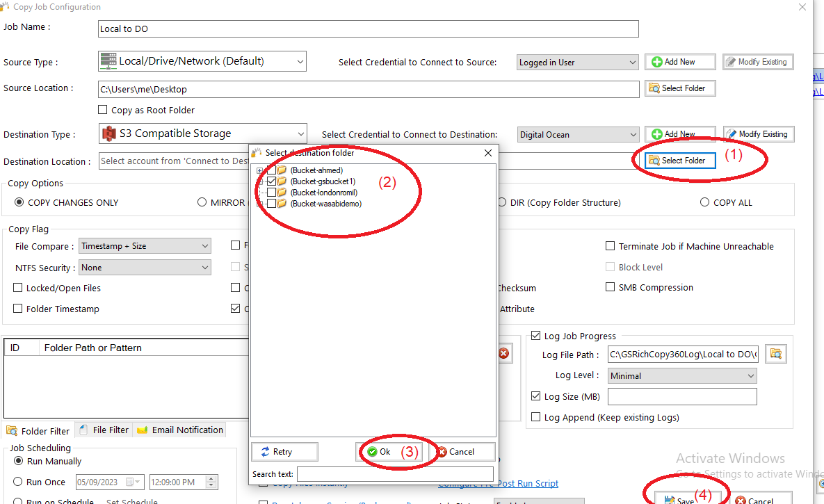Image resolution: width=824 pixels, height=504 pixels.
Task: Click the log file path browse icon
Action: [x=776, y=354]
